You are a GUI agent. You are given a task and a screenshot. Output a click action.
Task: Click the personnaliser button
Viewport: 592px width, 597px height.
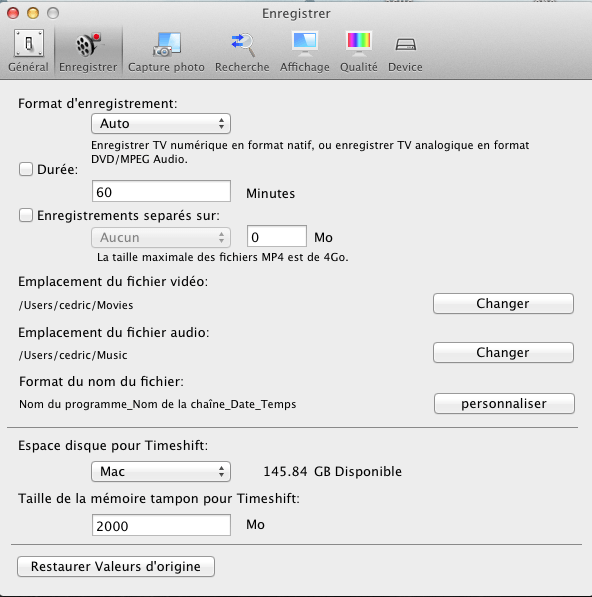[504, 404]
